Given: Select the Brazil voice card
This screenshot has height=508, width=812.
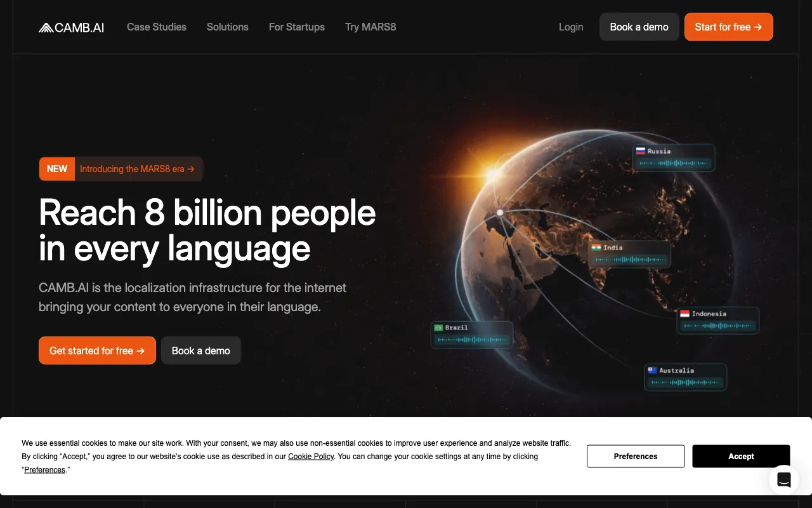Looking at the screenshot, I should pos(472,334).
